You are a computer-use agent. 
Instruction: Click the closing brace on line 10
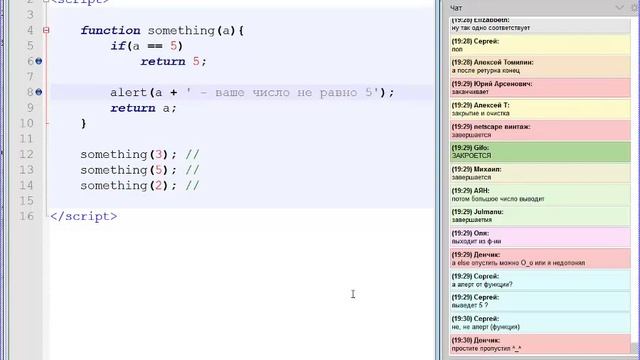84,123
